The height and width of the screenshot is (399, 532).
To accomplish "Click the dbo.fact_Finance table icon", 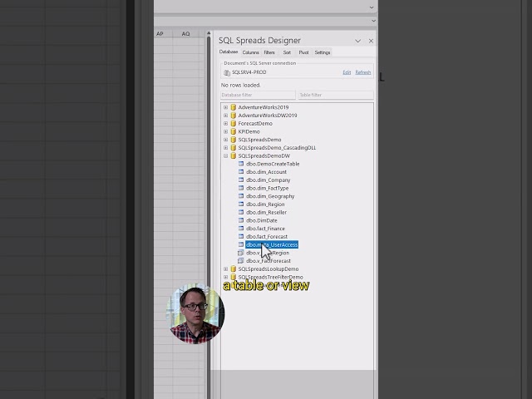I will [x=241, y=229].
